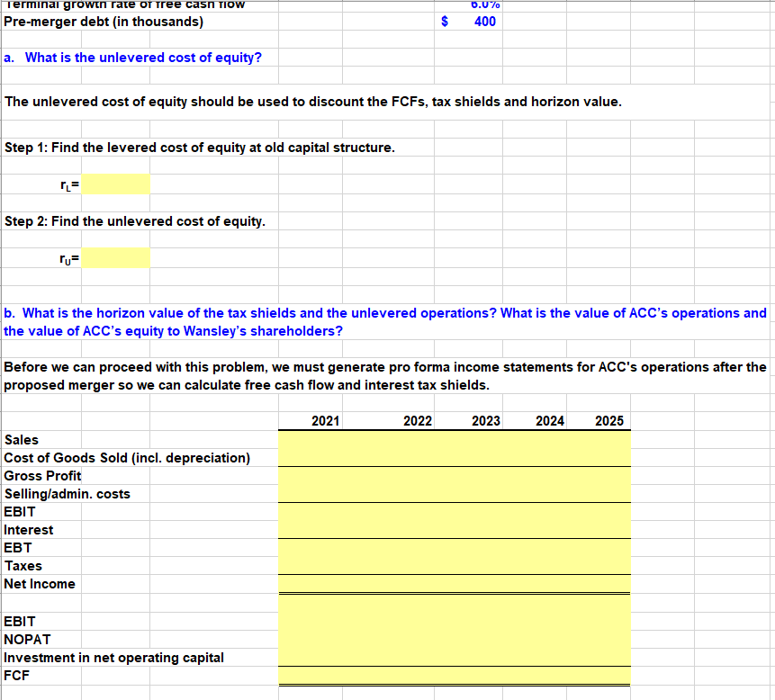The width and height of the screenshot is (775, 700).
Task: Select the 2021 column header cell
Action: coord(311,420)
